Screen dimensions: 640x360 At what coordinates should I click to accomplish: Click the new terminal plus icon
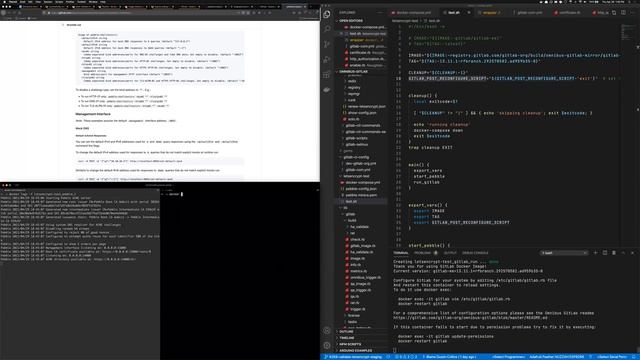pyautogui.click(x=595, y=253)
